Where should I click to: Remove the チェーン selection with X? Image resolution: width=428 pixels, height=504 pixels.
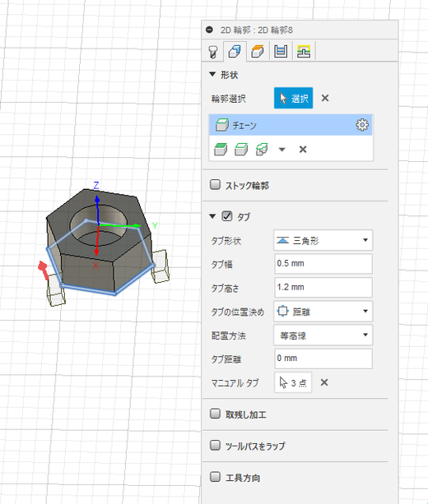point(303,150)
